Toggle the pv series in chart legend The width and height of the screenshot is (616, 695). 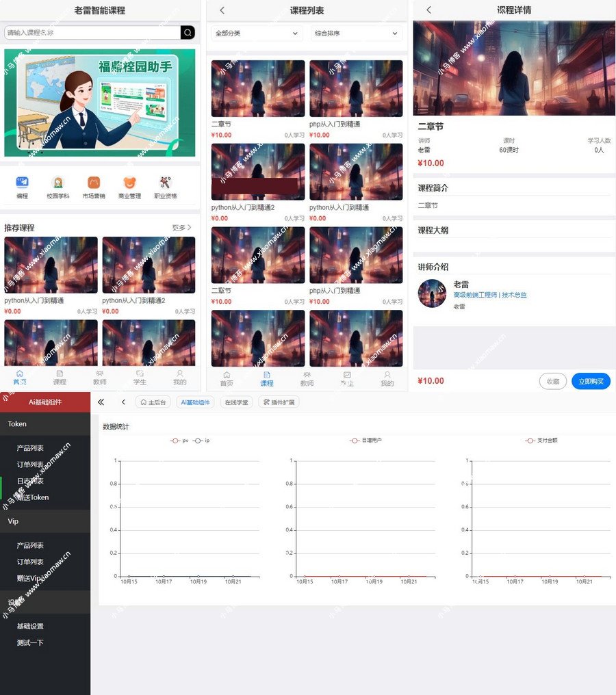[x=180, y=441]
